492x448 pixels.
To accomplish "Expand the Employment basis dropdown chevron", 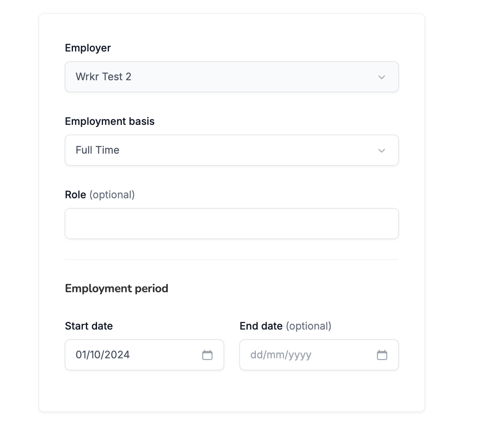I will click(382, 151).
